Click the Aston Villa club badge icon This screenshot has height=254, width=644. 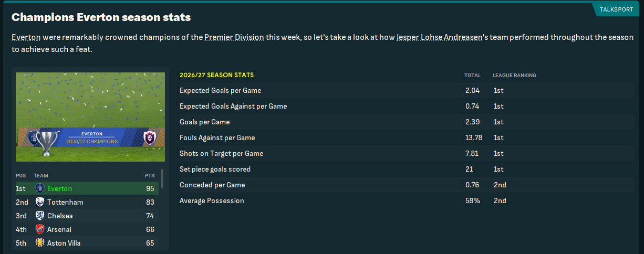point(39,243)
